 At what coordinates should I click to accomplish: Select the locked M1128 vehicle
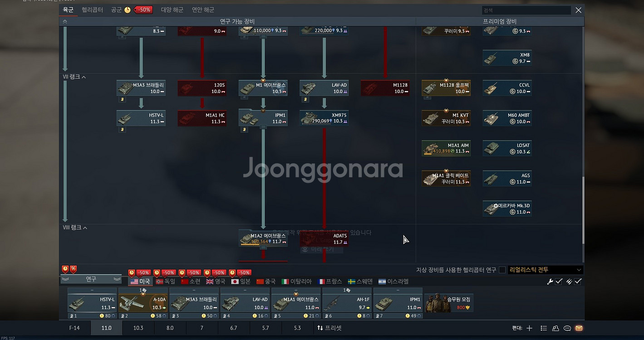point(385,88)
